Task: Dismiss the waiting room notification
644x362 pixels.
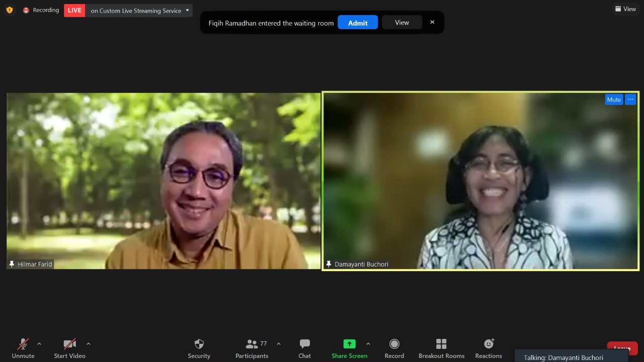Action: (432, 22)
